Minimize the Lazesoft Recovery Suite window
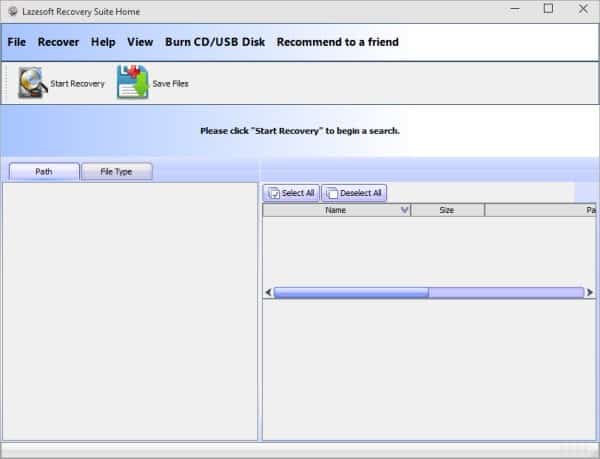The image size is (600, 459). 515,9
